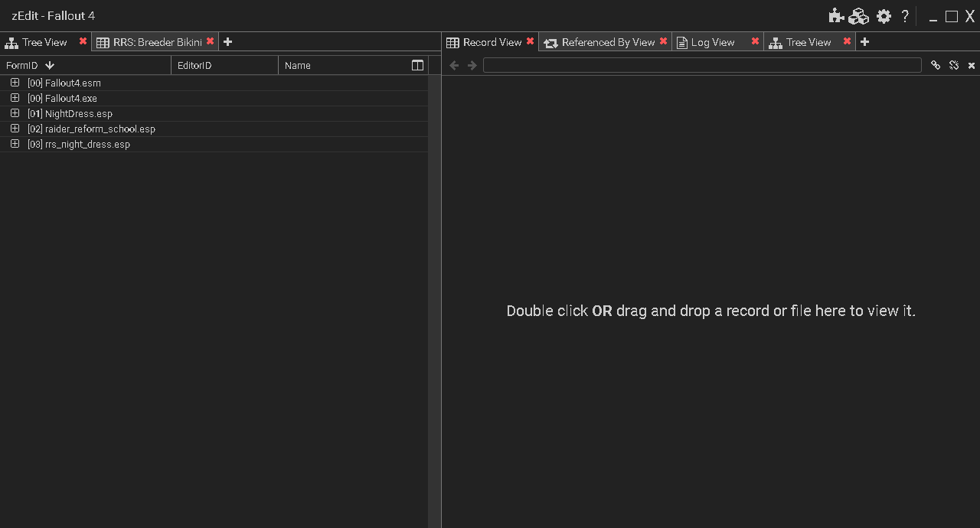
Task: Navigate forward in record view
Action: (x=472, y=66)
